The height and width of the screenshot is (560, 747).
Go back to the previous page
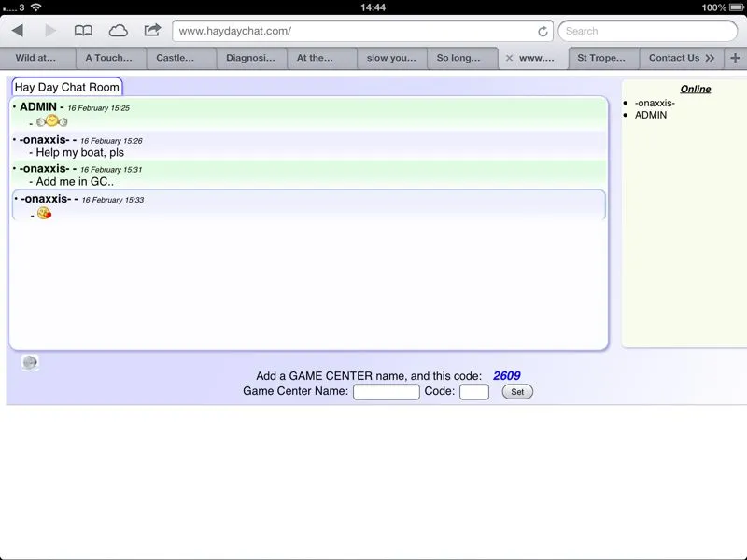[x=17, y=31]
